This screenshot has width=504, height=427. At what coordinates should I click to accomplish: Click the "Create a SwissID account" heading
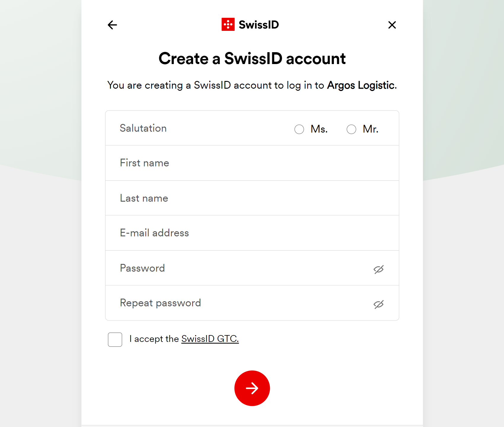pyautogui.click(x=252, y=58)
